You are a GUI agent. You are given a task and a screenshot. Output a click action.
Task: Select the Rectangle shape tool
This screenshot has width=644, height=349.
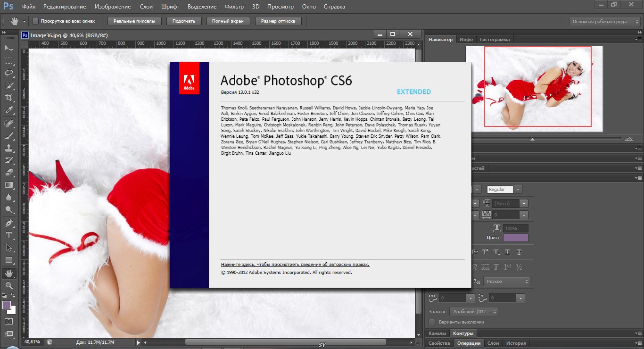tap(9, 260)
